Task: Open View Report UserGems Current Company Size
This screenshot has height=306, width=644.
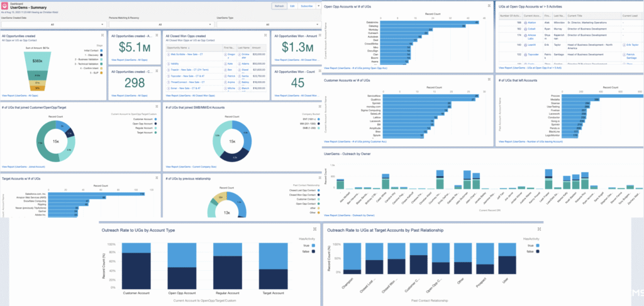Action: pos(191,167)
